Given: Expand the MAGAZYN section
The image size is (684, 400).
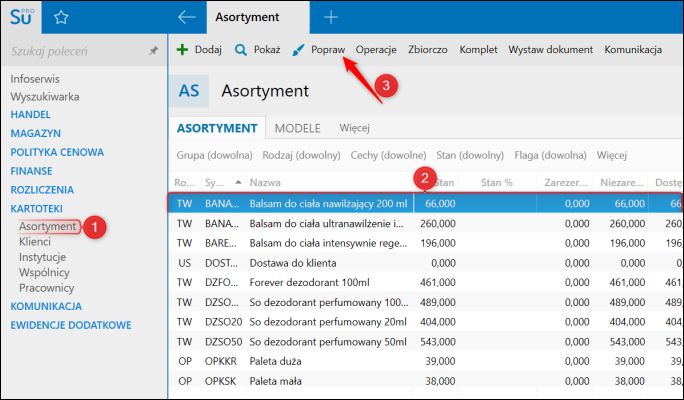Looking at the screenshot, I should [x=36, y=133].
